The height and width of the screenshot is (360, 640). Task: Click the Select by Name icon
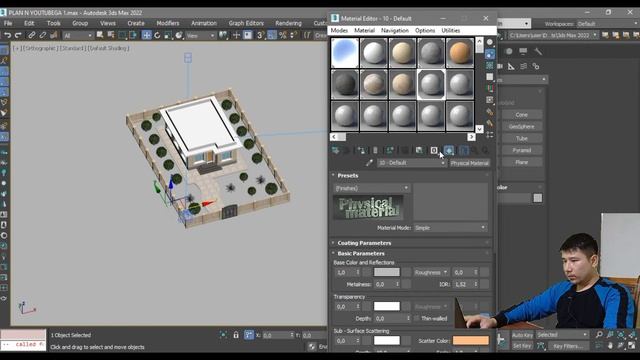[111, 36]
